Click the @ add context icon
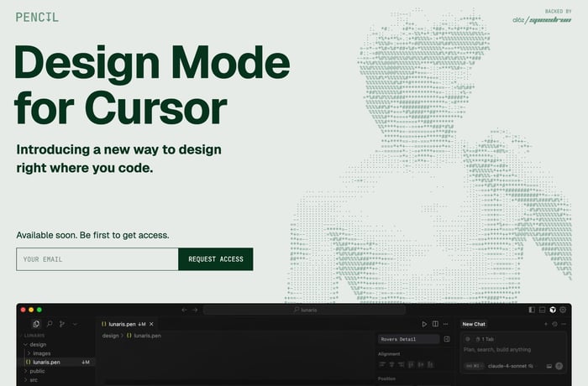The height and width of the screenshot is (386, 588). 468,339
